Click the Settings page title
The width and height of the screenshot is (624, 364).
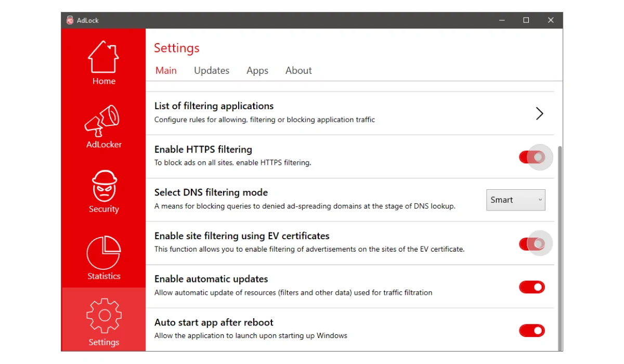[177, 48]
